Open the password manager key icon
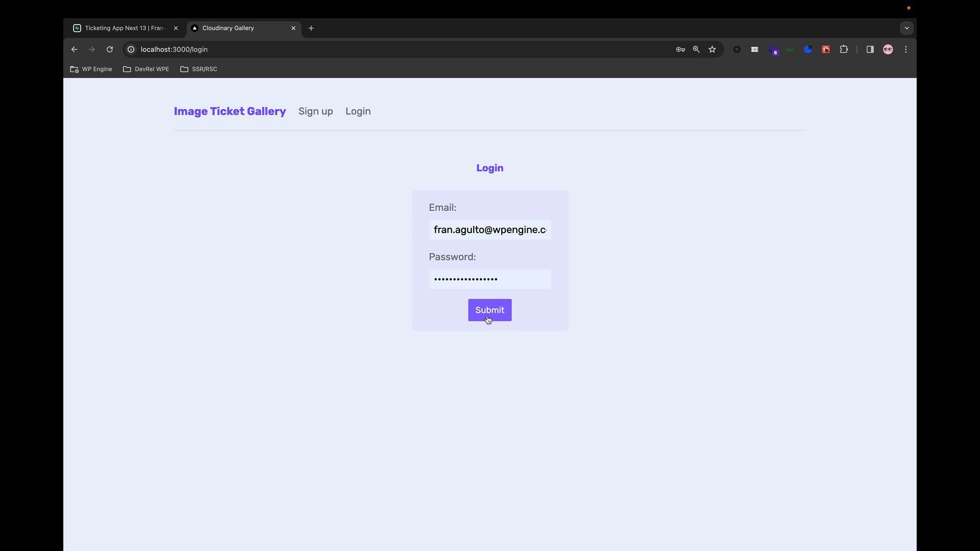Screen dimensions: 980x551 pos(680,49)
